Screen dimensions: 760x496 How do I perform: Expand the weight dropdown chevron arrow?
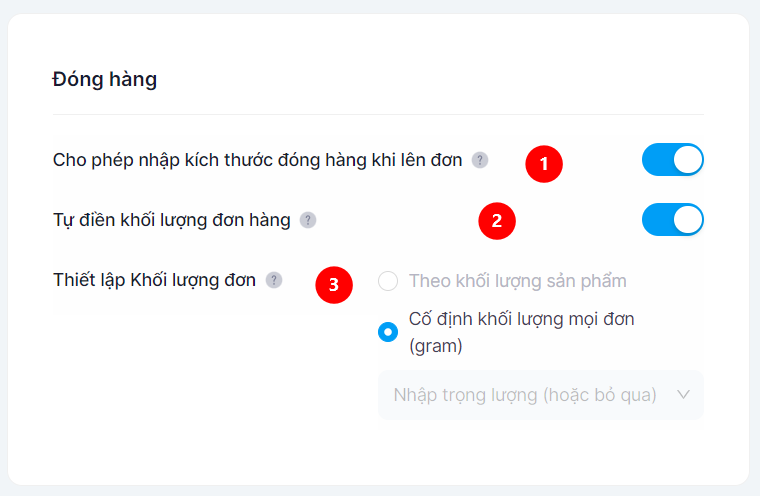coord(684,395)
